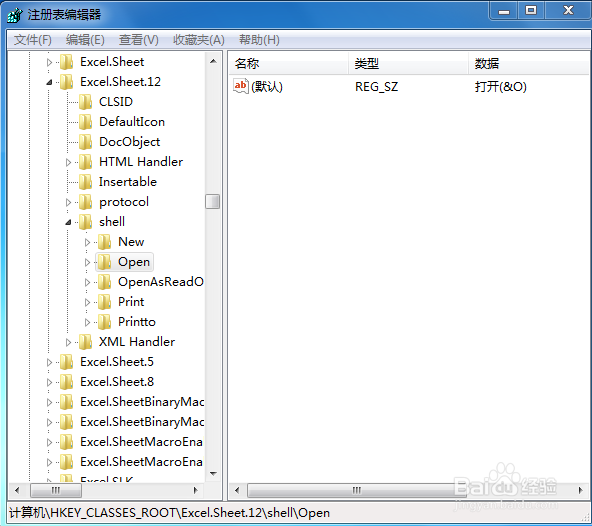Image resolution: width=592 pixels, height=526 pixels.
Task: Click the OpenAsReadOnly folder icon
Action: 104,282
